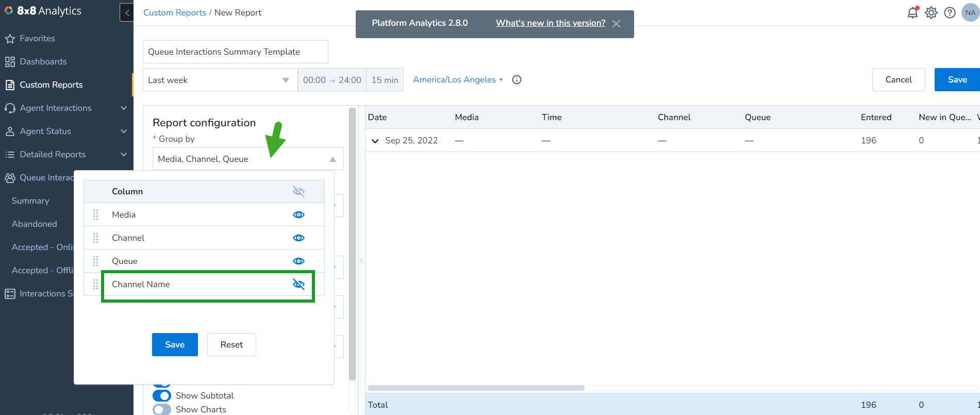
Task: Open the Abandoned submenu item
Action: click(x=35, y=224)
